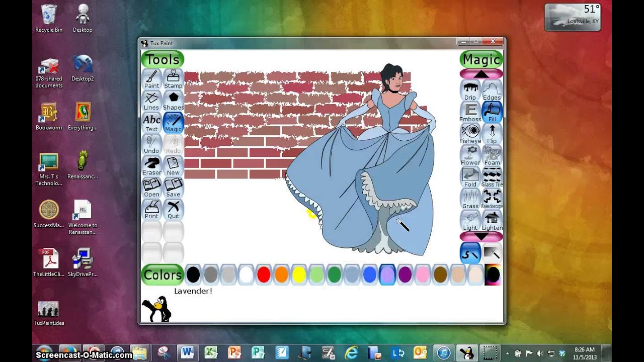Image resolution: width=644 pixels, height=362 pixels.
Task: Pick the Fisheye magic effect
Action: pos(470,133)
